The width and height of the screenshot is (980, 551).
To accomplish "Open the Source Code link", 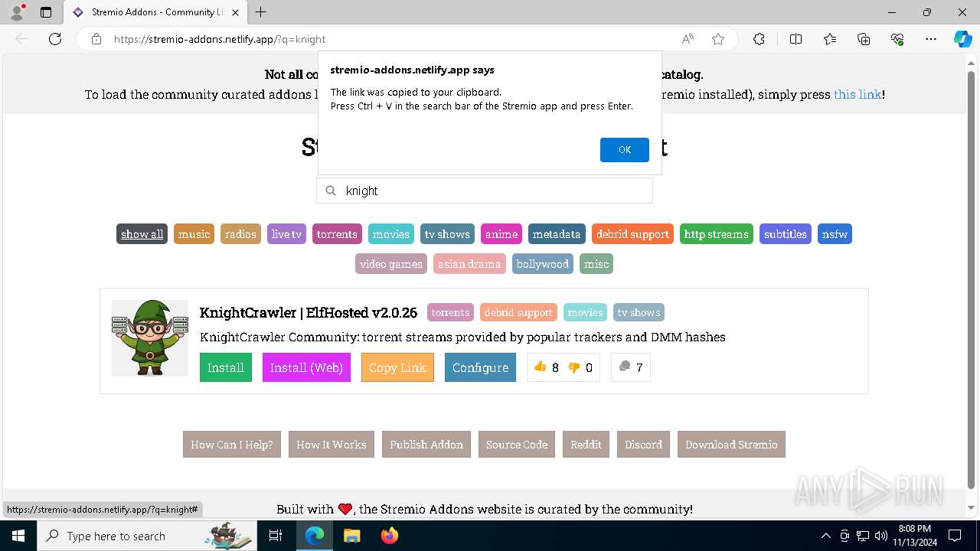I will [517, 445].
